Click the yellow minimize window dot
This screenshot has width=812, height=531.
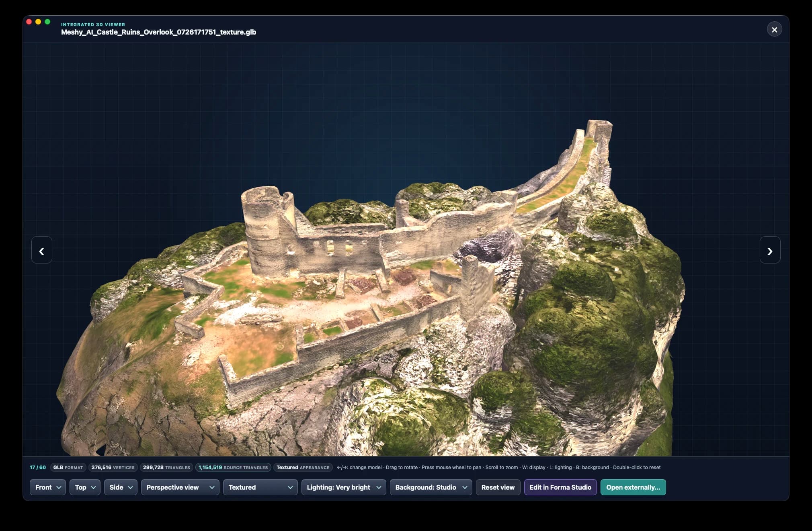click(38, 22)
